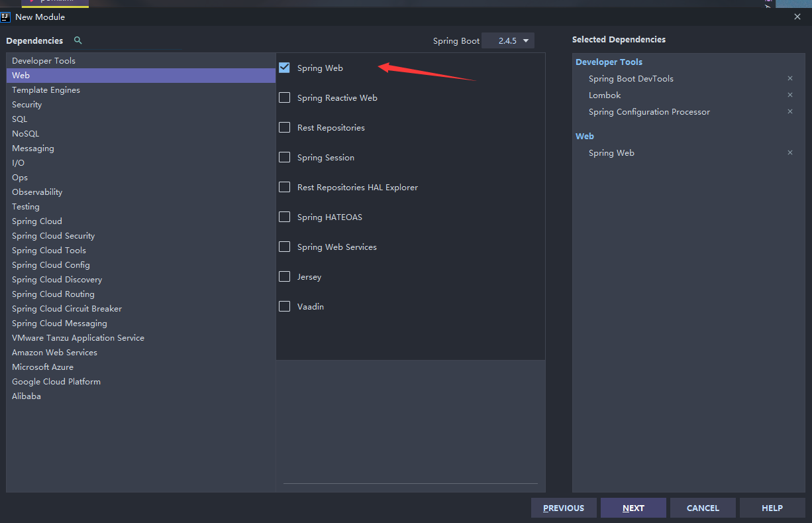
Task: Select Developer Tools category
Action: (x=141, y=60)
